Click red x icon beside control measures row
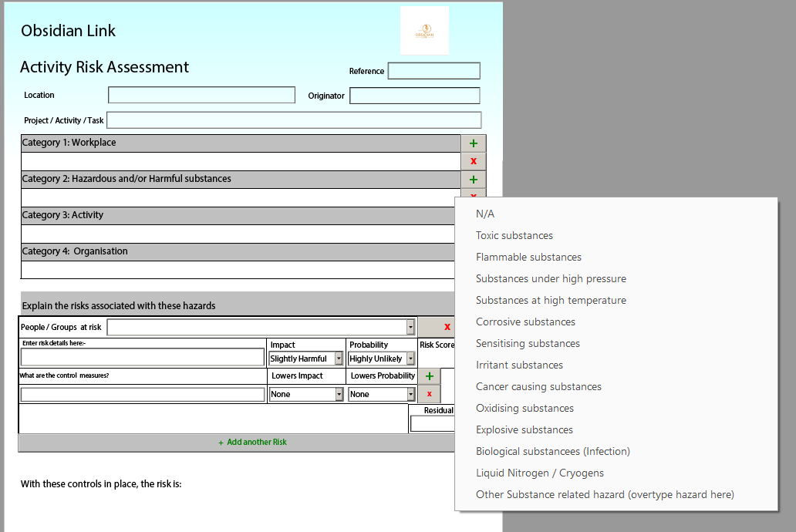This screenshot has width=796, height=532. point(429,394)
